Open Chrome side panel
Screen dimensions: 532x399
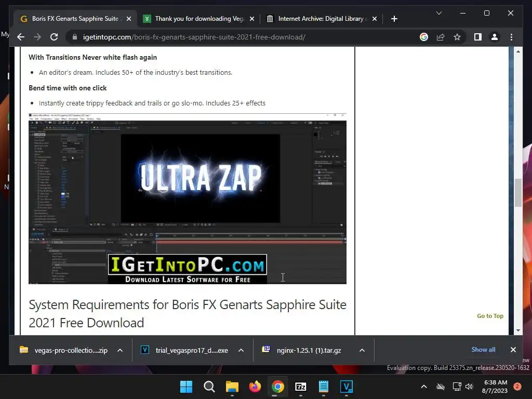click(478, 37)
